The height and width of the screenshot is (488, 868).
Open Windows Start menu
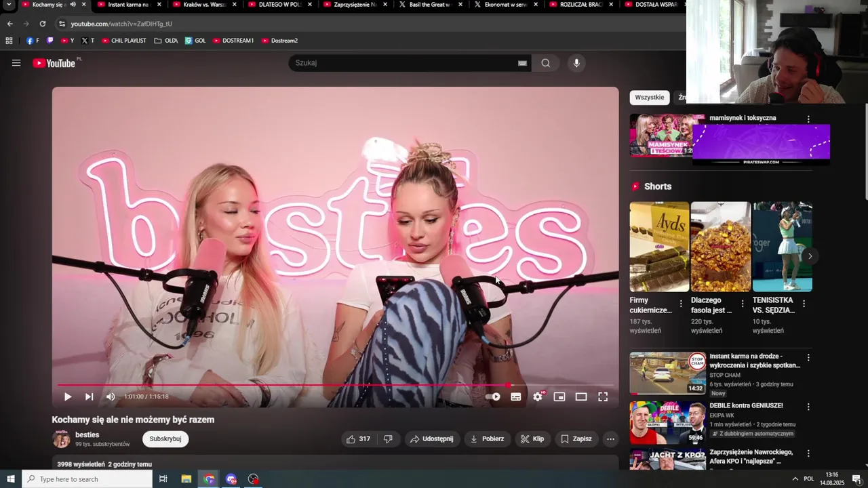click(10, 479)
